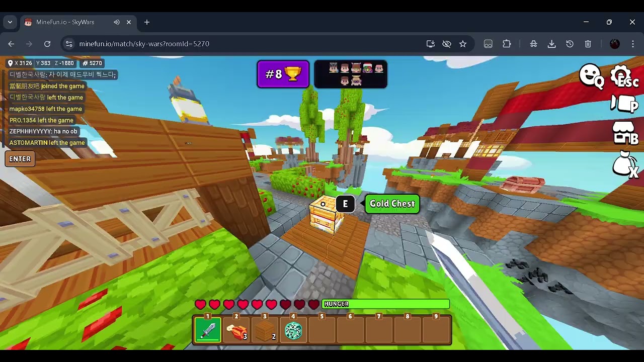Select empty hotbar slot 7
The width and height of the screenshot is (644, 362).
pyautogui.click(x=379, y=330)
